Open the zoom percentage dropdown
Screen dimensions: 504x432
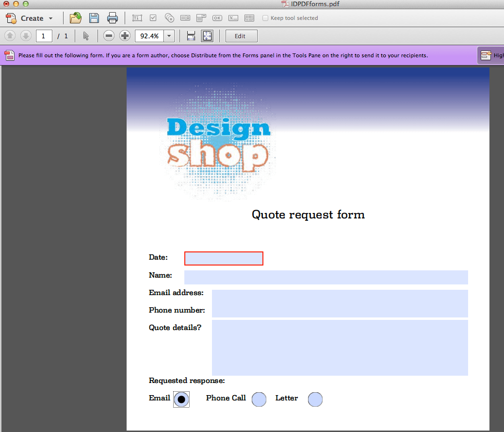pyautogui.click(x=169, y=35)
